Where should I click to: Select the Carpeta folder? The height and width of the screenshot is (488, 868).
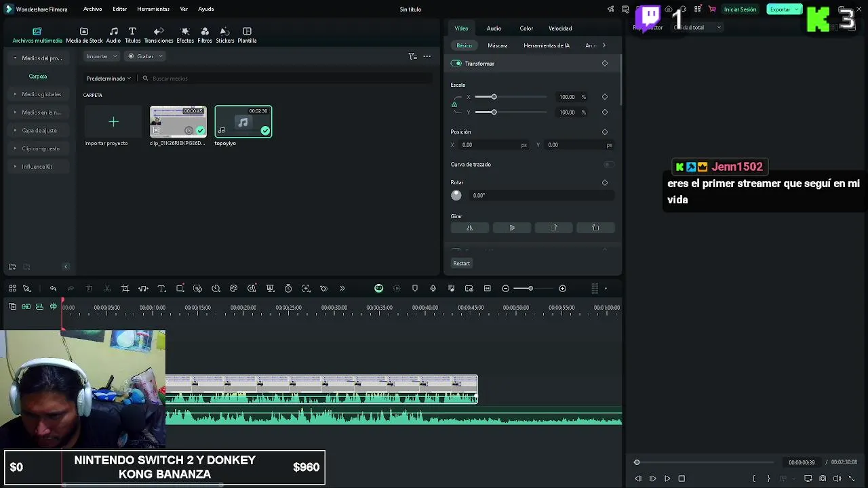click(x=38, y=77)
